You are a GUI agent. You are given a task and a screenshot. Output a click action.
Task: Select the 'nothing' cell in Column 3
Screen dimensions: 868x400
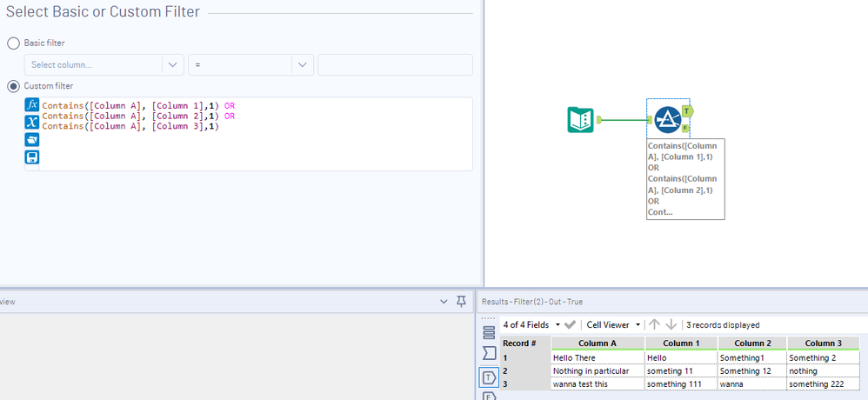pyautogui.click(x=823, y=370)
